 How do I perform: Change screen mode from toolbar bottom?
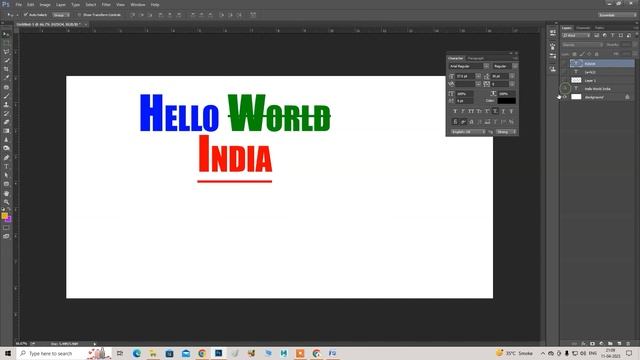(6, 236)
